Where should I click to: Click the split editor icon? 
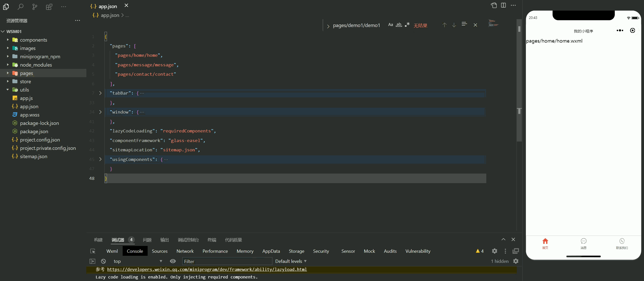click(503, 5)
